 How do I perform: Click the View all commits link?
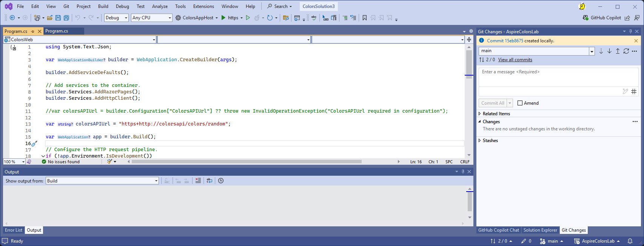tap(515, 60)
